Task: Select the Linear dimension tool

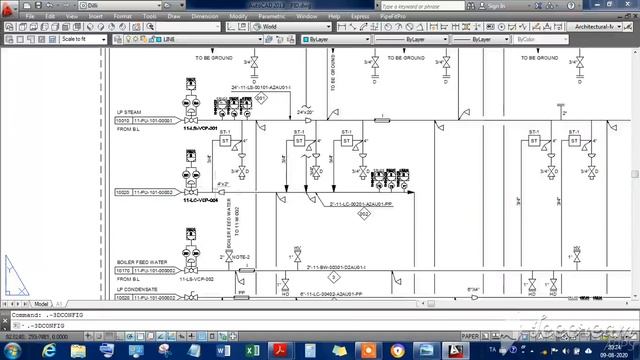Action: (342, 27)
